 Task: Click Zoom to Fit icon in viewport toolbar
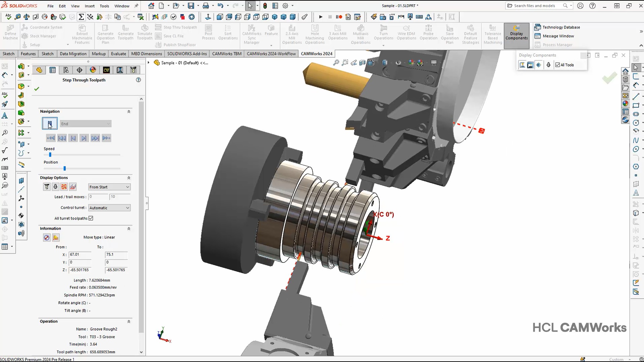tap(336, 63)
